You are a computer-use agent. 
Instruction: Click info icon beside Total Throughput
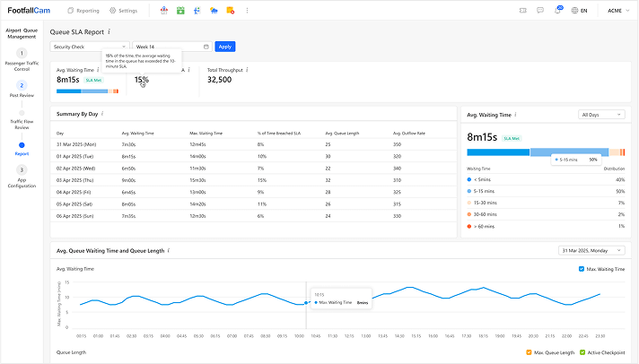click(247, 70)
